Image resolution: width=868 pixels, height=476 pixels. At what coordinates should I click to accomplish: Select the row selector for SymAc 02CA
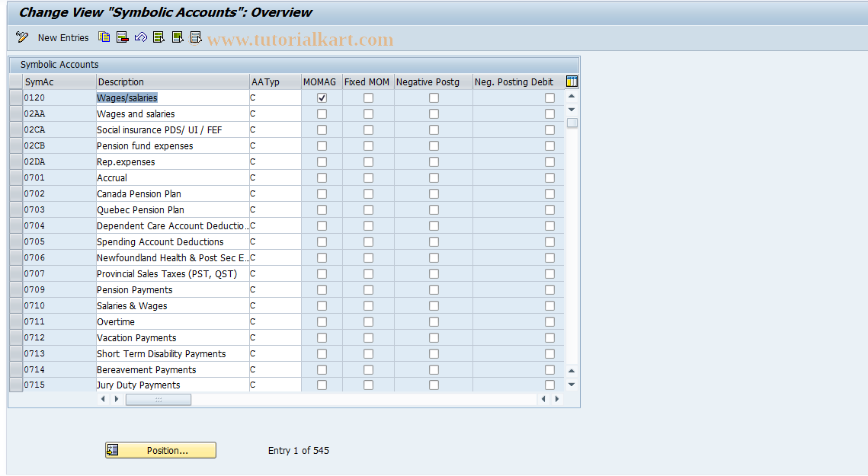click(16, 130)
